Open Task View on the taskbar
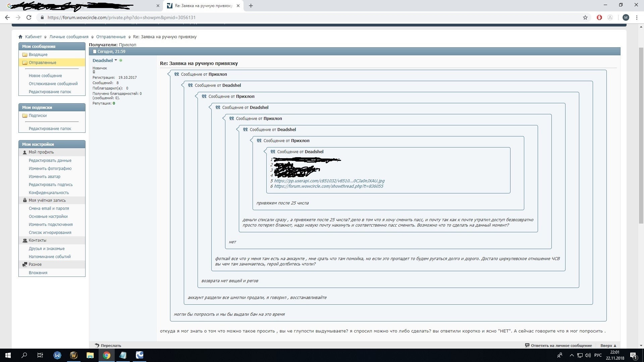Image resolution: width=644 pixels, height=362 pixels. (40, 355)
